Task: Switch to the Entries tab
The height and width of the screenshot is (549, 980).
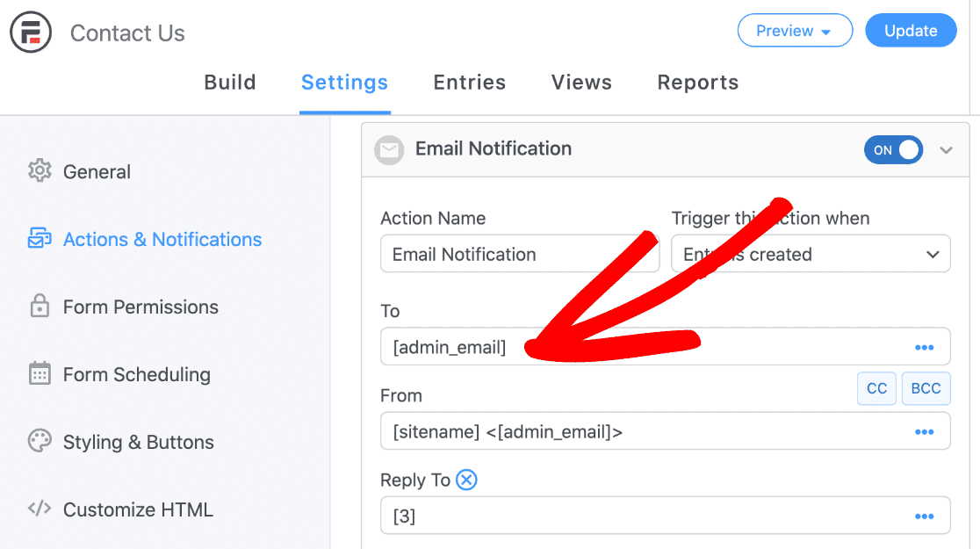Action: click(x=469, y=82)
